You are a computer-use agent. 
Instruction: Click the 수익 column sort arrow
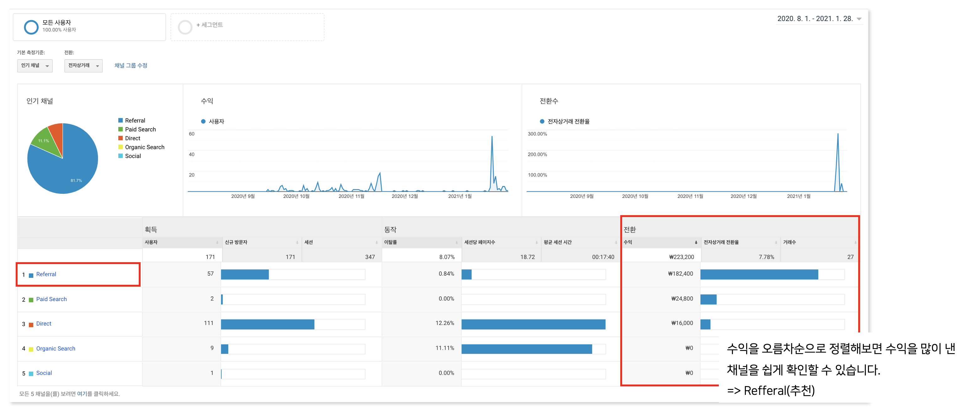(696, 242)
